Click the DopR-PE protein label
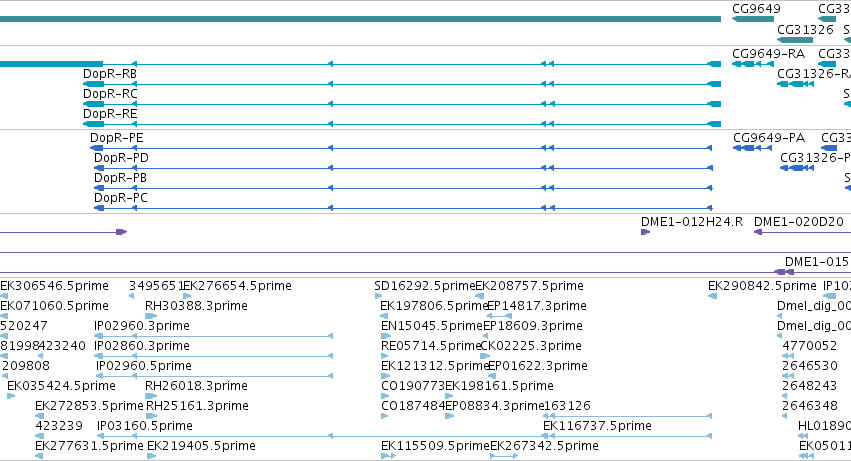The height and width of the screenshot is (461, 851). pos(117,138)
